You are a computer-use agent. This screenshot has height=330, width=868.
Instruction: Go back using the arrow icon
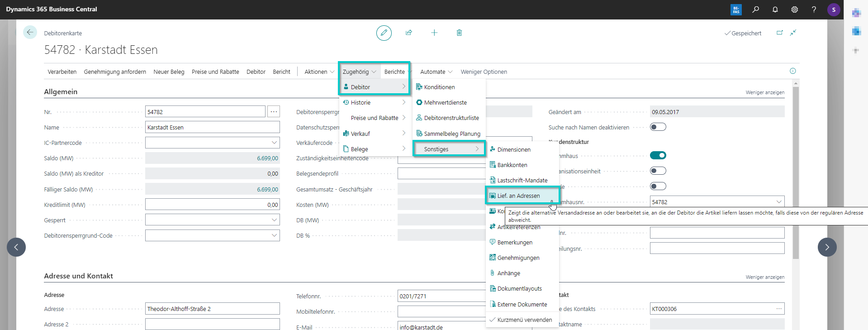(30, 32)
